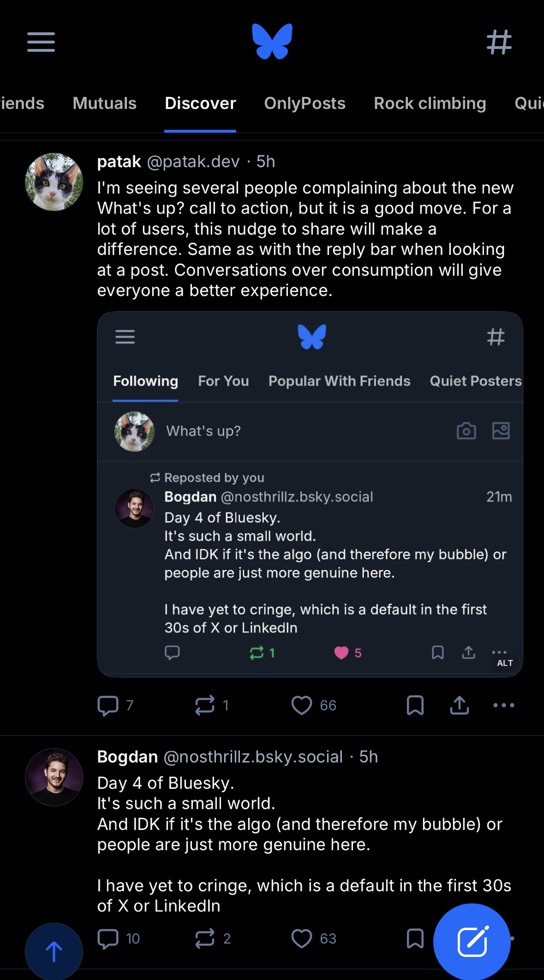The image size is (544, 980).
Task: Repost Bogdan's post
Action: [205, 939]
